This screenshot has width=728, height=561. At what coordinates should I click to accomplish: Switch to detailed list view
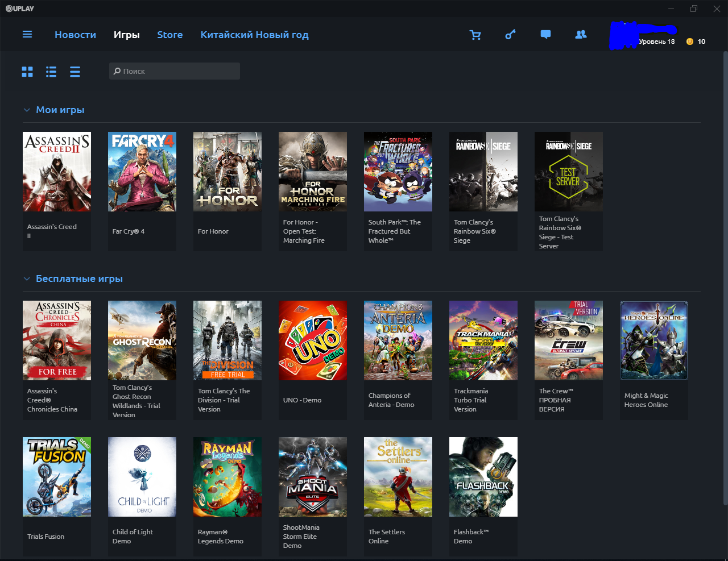[x=51, y=72]
